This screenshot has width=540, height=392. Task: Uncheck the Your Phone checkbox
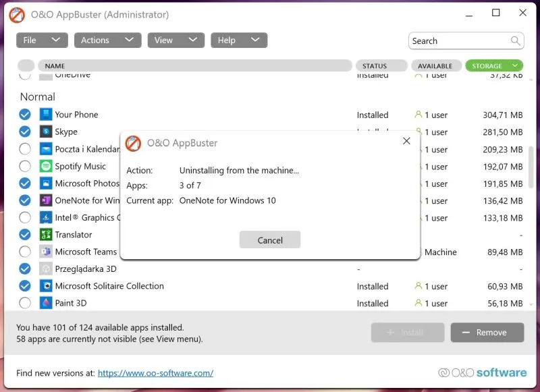coord(25,114)
